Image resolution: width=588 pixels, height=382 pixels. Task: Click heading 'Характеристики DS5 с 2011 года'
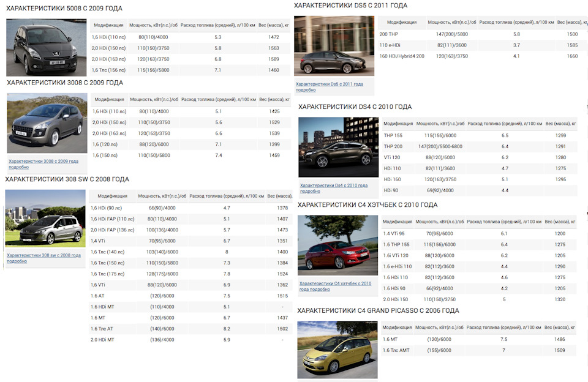point(350,6)
